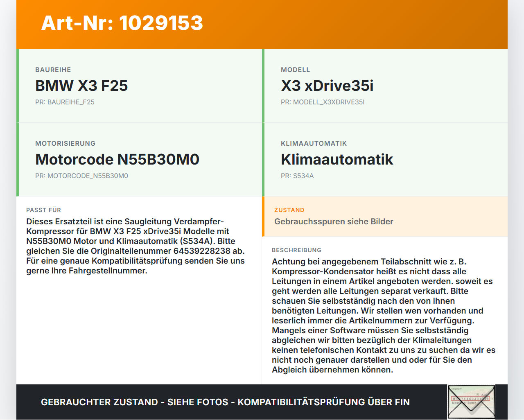Click the description paragraph starting with Achtung

click(384, 316)
